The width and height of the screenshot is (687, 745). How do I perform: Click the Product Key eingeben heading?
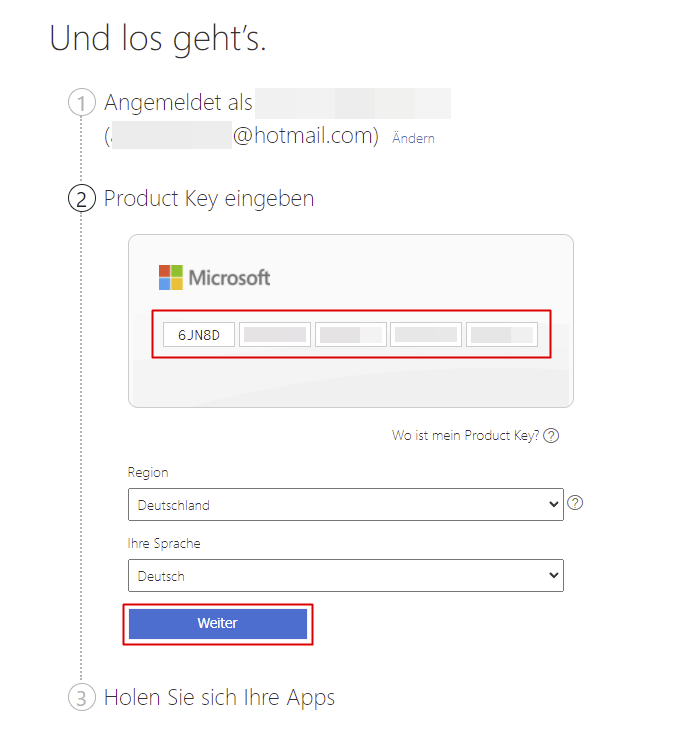[x=209, y=199]
